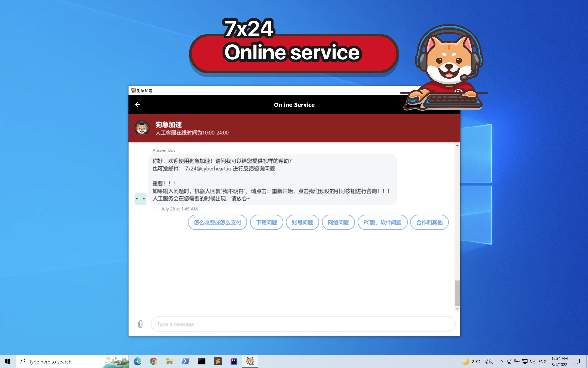Click the Answer Bot avatar beside the message
This screenshot has width=588, height=368.
tap(140, 199)
